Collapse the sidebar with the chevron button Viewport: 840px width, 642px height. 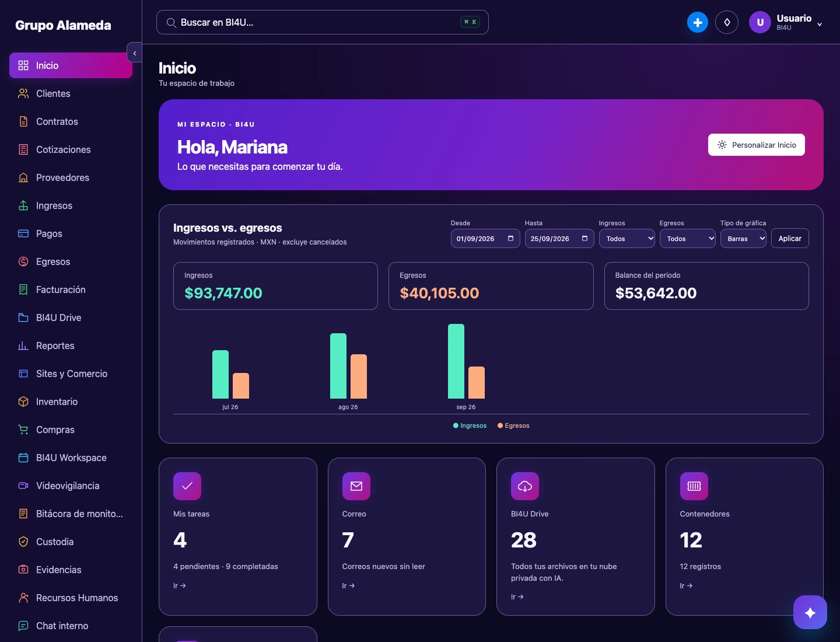(135, 53)
